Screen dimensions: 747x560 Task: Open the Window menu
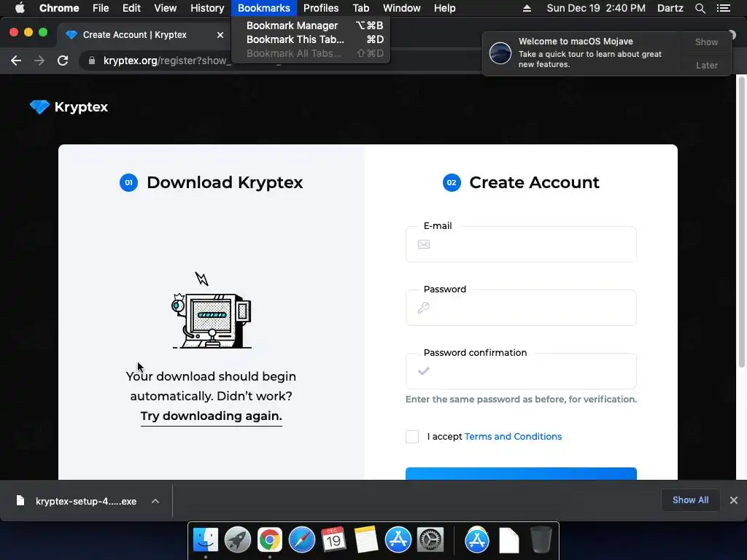coord(402,8)
